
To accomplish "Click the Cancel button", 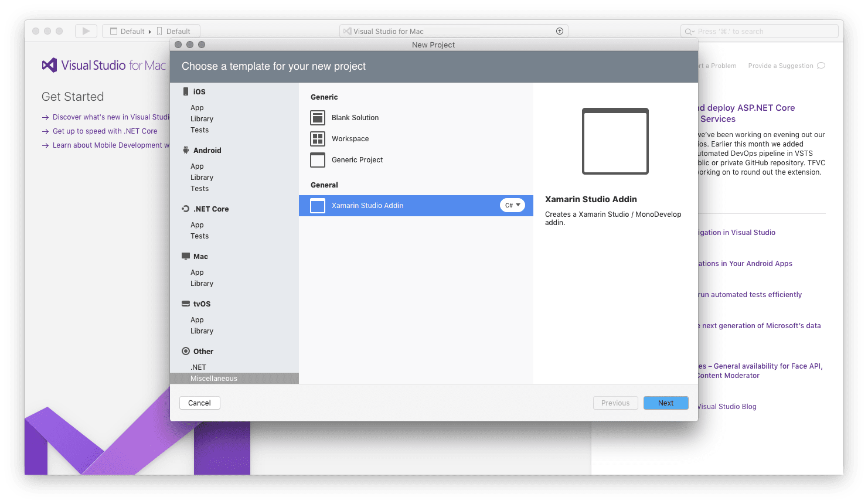I will [x=199, y=403].
